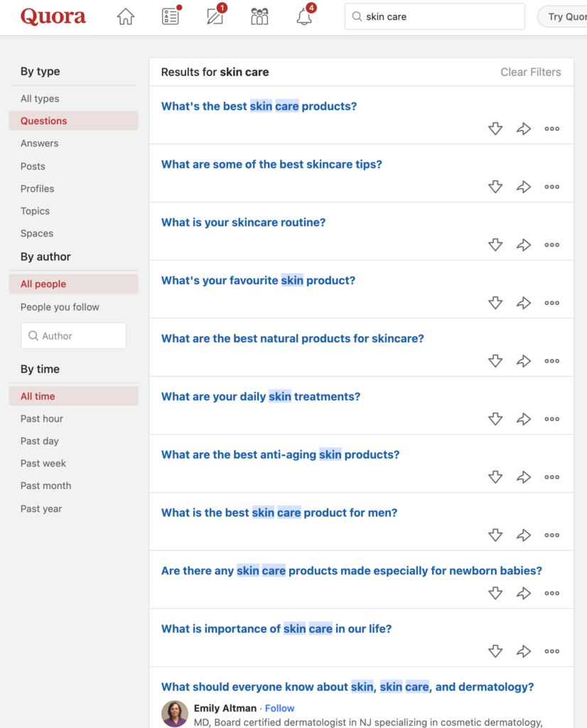Open the Spaces people group icon

tap(259, 17)
